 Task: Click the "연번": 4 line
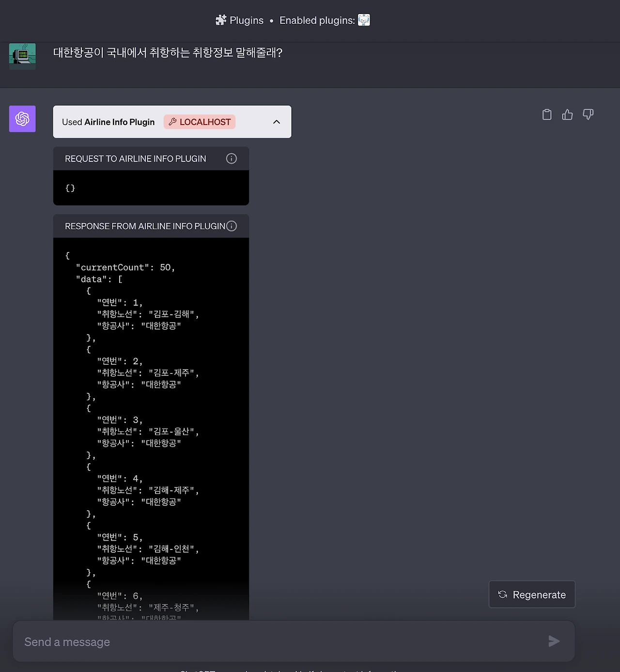point(120,479)
